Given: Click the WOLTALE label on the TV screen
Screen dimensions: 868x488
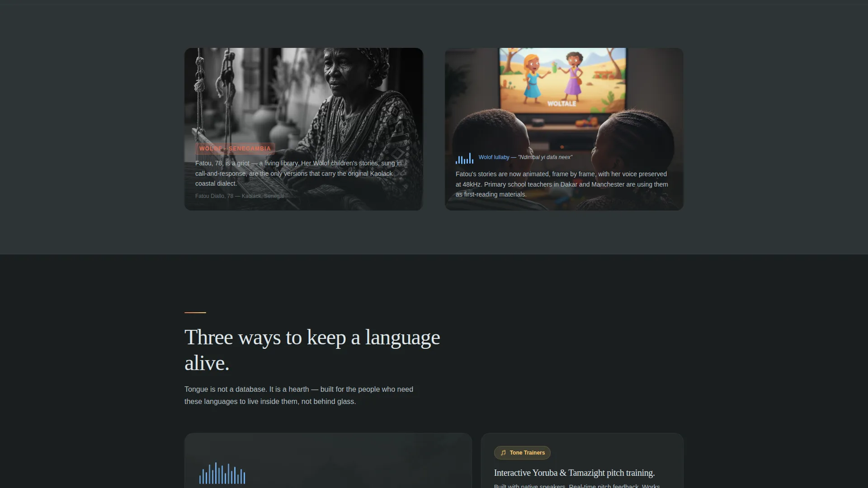Looking at the screenshot, I should tap(561, 103).
